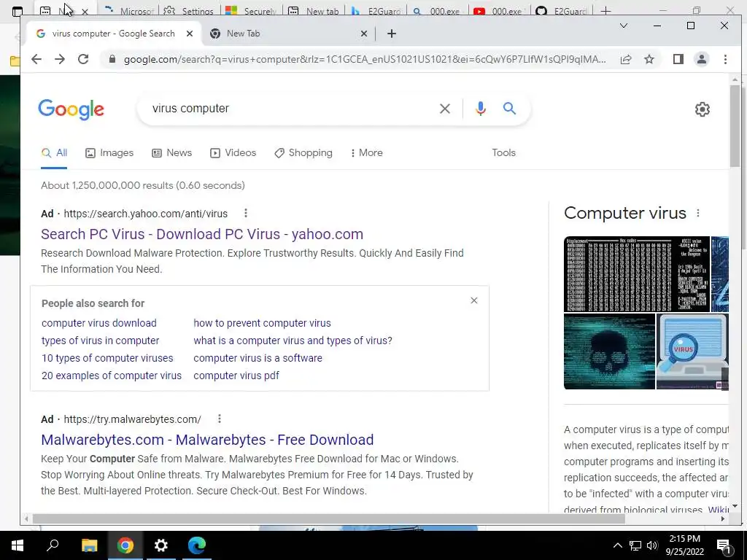Click the horizontal page scrollbar
Screen dimensions: 747x560
[329, 518]
